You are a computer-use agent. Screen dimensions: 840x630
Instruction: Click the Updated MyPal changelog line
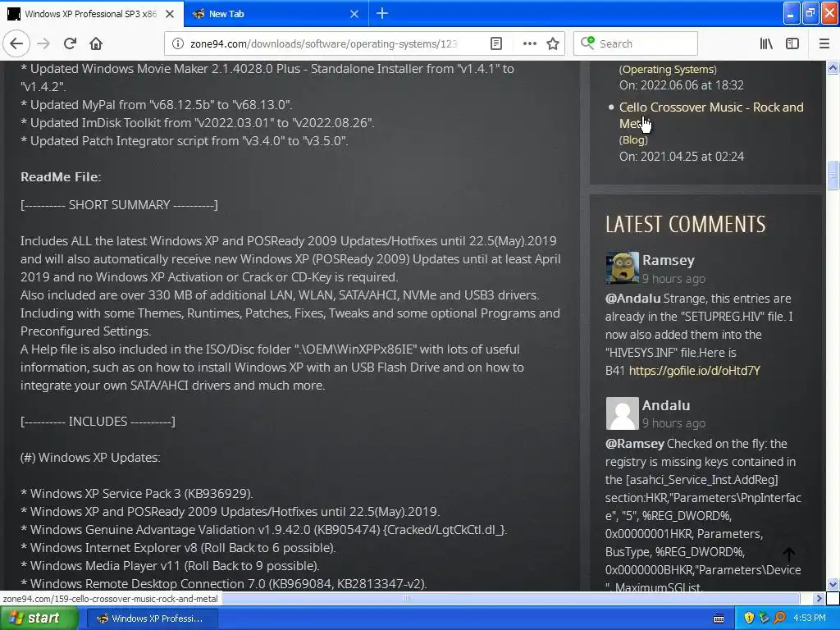pos(157,104)
